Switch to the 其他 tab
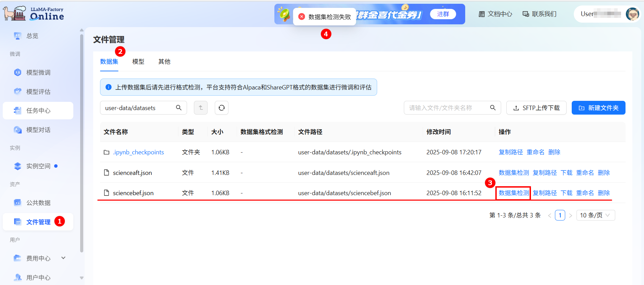This screenshot has height=285, width=644. [x=164, y=62]
